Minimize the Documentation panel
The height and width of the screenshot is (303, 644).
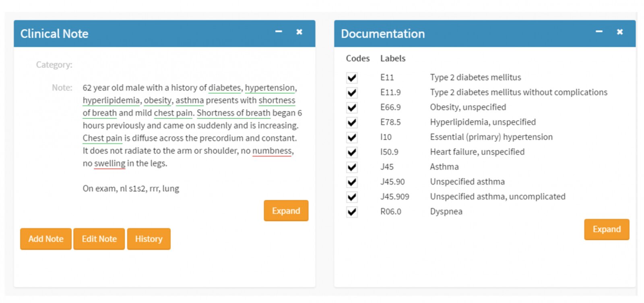(599, 32)
